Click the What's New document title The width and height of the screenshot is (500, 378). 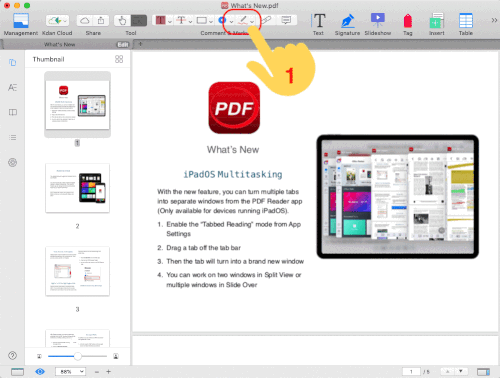233,150
